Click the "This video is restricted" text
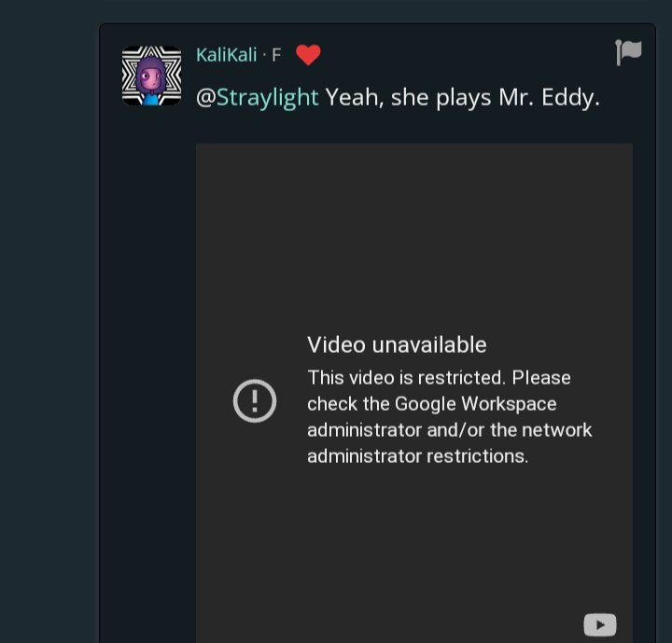672x643 pixels. (407, 378)
